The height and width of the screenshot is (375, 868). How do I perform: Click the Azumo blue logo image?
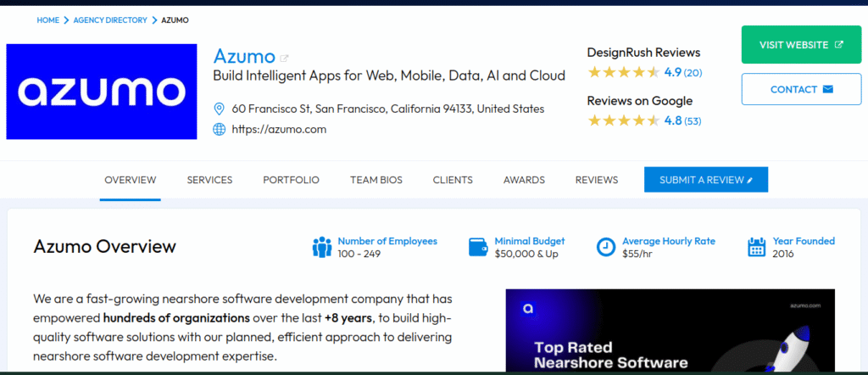pyautogui.click(x=102, y=92)
